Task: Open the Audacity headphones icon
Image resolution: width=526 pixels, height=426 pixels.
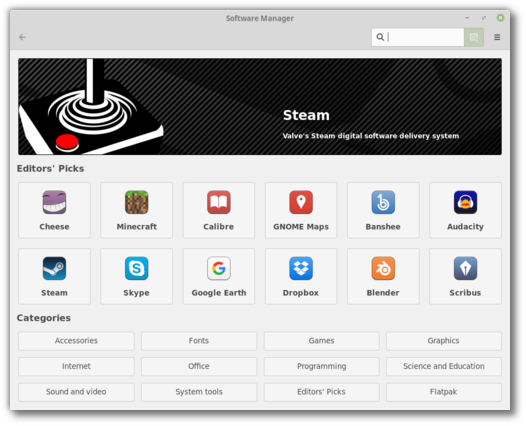Action: (465, 202)
